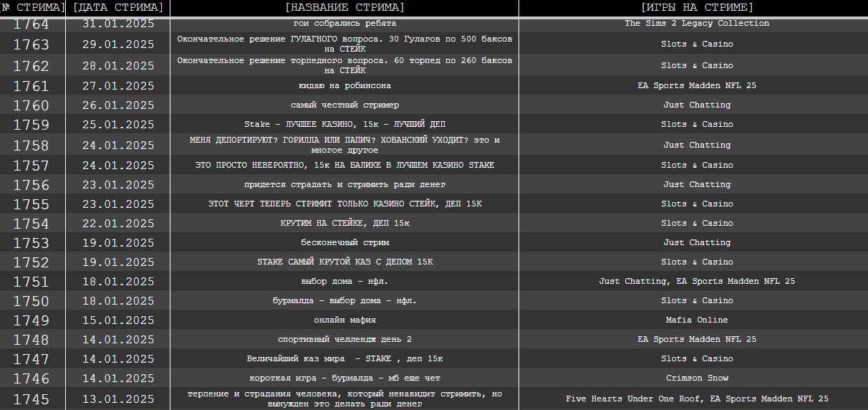Open '30 Гулагов по 500 баксов' stream title
The width and height of the screenshot is (868, 410).
click(x=344, y=44)
